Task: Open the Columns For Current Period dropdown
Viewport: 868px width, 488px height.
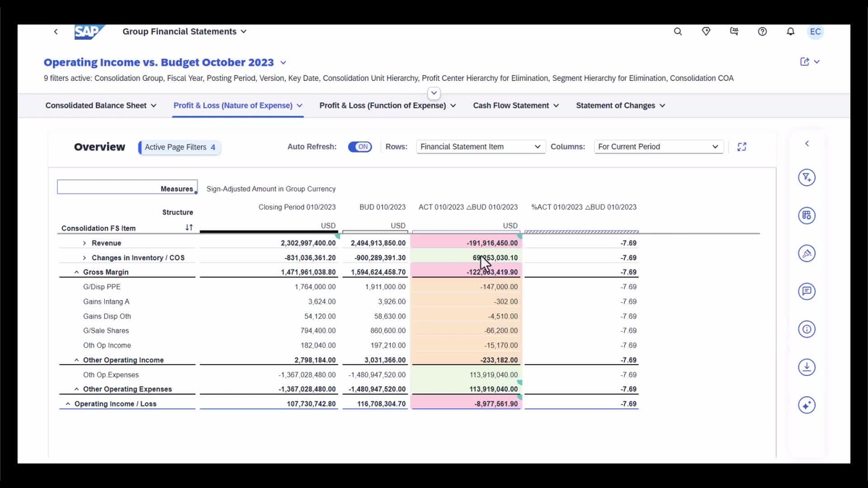Action: pos(658,146)
